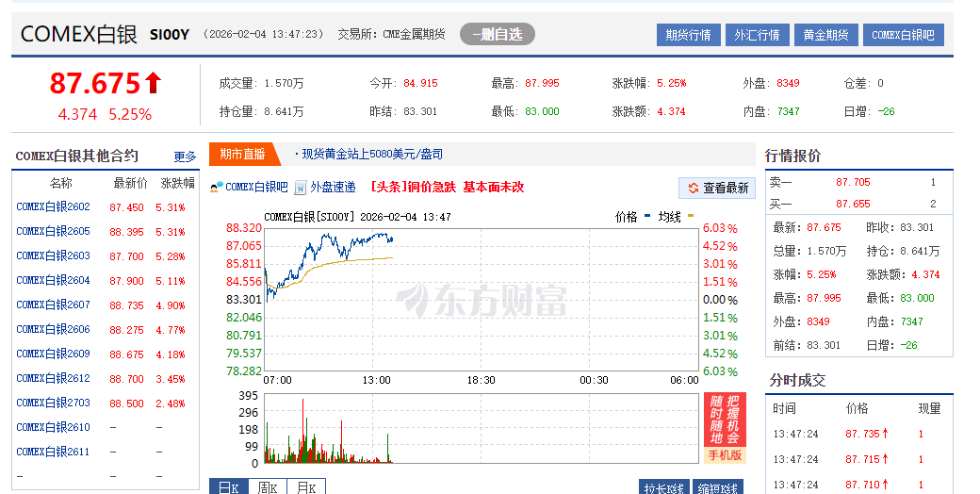Image resolution: width=980 pixels, height=494 pixels.
Task: Switch to 日K chart tab
Action: point(229,487)
